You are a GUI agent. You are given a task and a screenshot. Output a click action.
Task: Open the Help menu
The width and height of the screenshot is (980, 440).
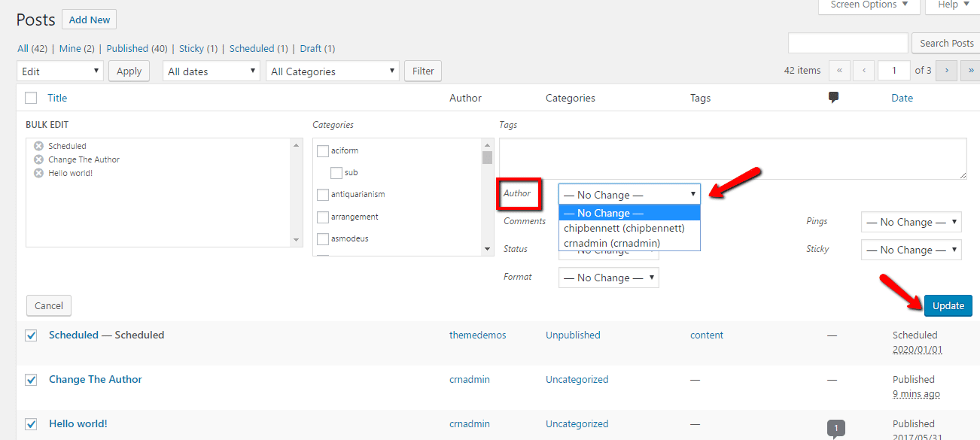click(951, 5)
